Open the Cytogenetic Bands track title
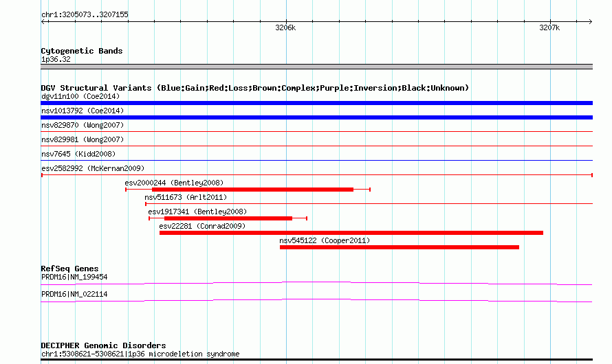The height and width of the screenshot is (364, 612). click(x=82, y=51)
